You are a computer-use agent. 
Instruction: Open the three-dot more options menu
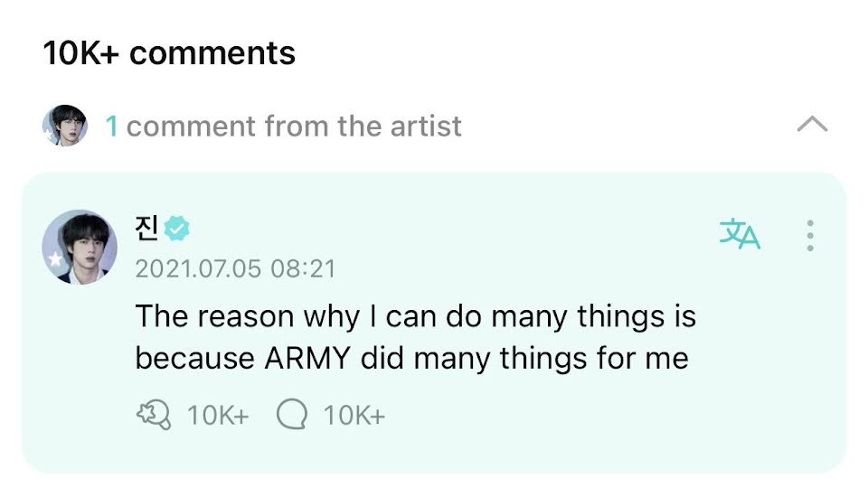tap(810, 235)
